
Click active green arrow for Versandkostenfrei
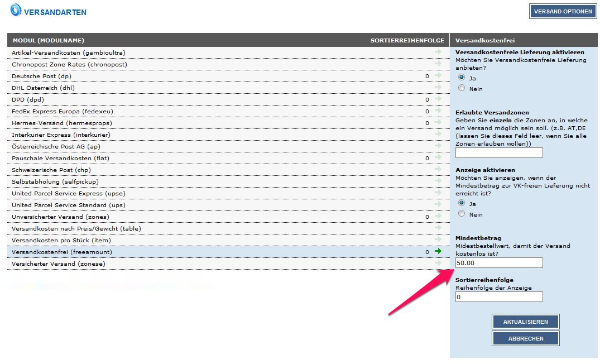pyautogui.click(x=438, y=251)
